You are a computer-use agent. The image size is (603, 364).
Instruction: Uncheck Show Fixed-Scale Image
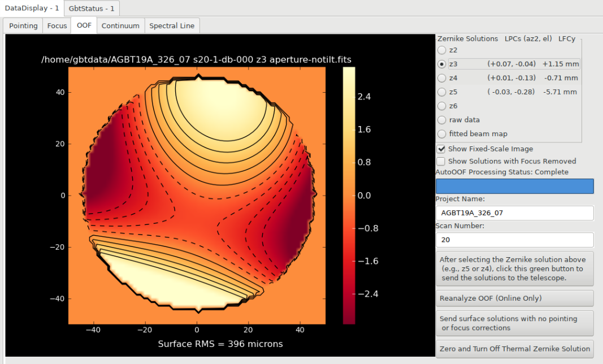click(441, 149)
